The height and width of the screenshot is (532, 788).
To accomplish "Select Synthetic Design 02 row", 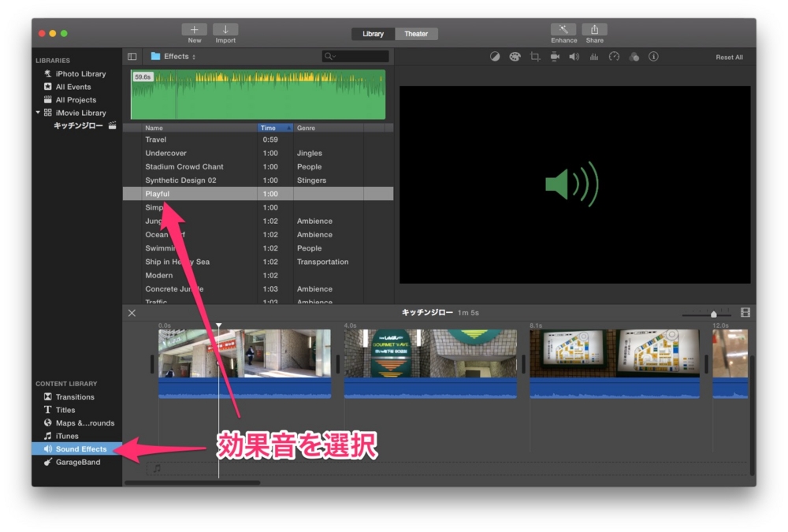I will tap(258, 180).
